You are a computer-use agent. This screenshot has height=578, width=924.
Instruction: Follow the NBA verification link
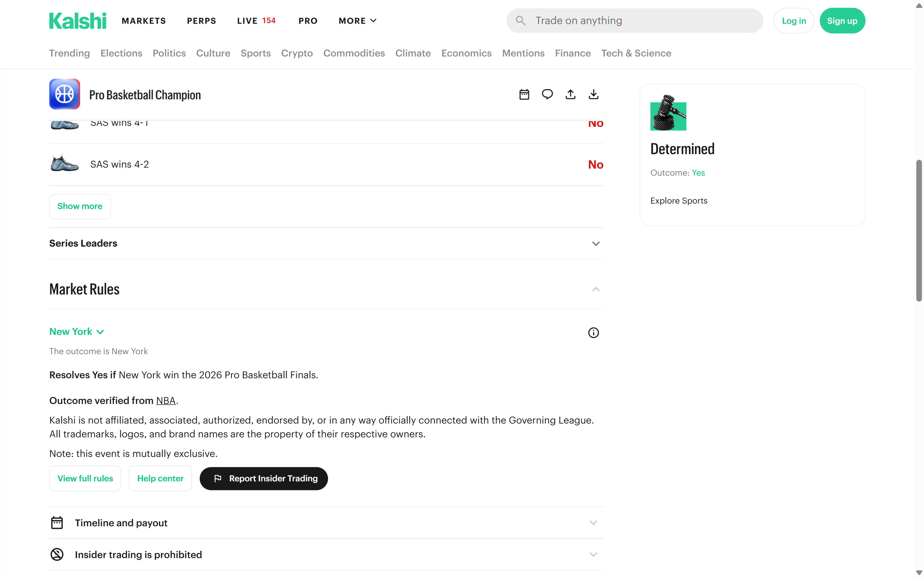[x=166, y=401]
